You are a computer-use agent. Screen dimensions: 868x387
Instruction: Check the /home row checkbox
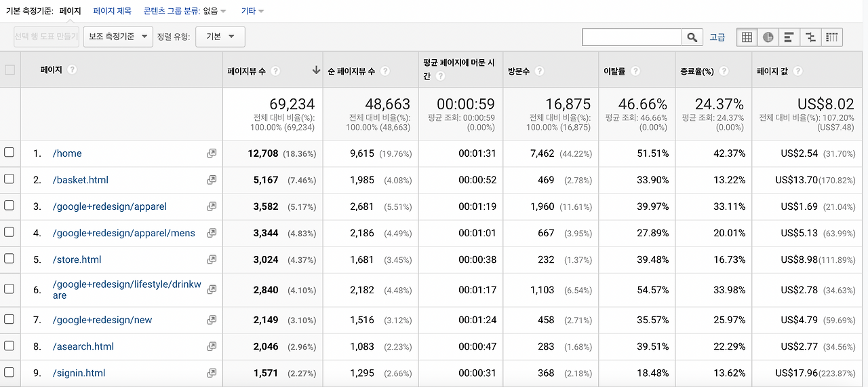[9, 153]
